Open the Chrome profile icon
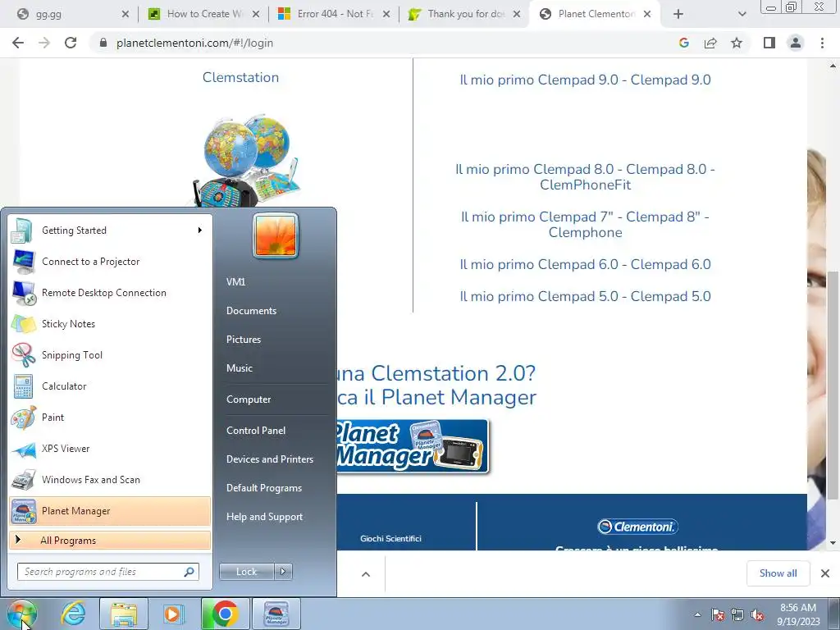 [x=796, y=43]
